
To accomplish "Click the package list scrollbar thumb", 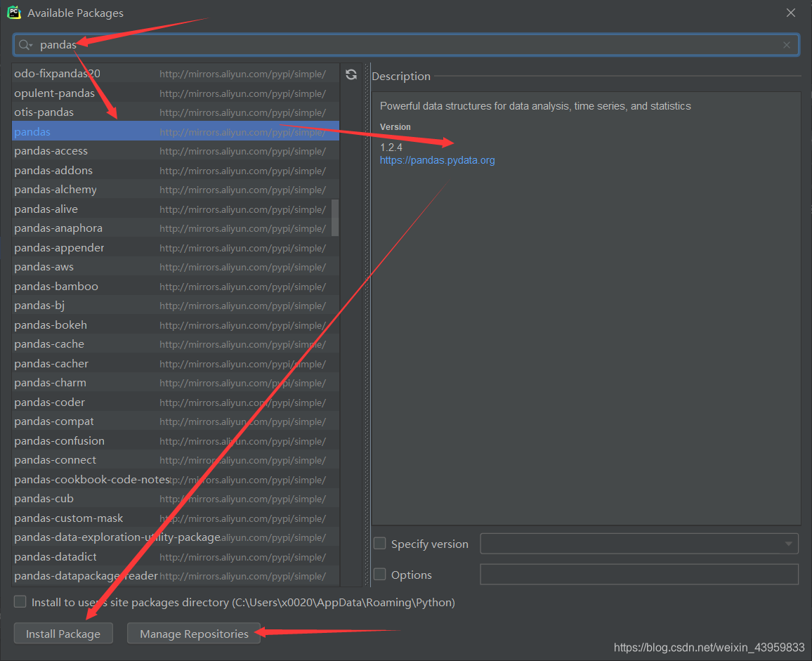I will coord(335,218).
